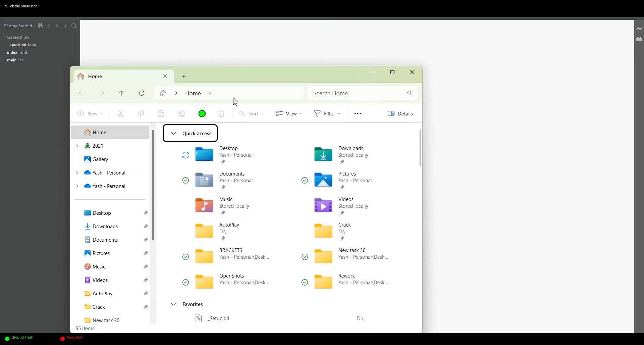
Task: Select Gallery in the navigation pane
Action: tap(100, 159)
